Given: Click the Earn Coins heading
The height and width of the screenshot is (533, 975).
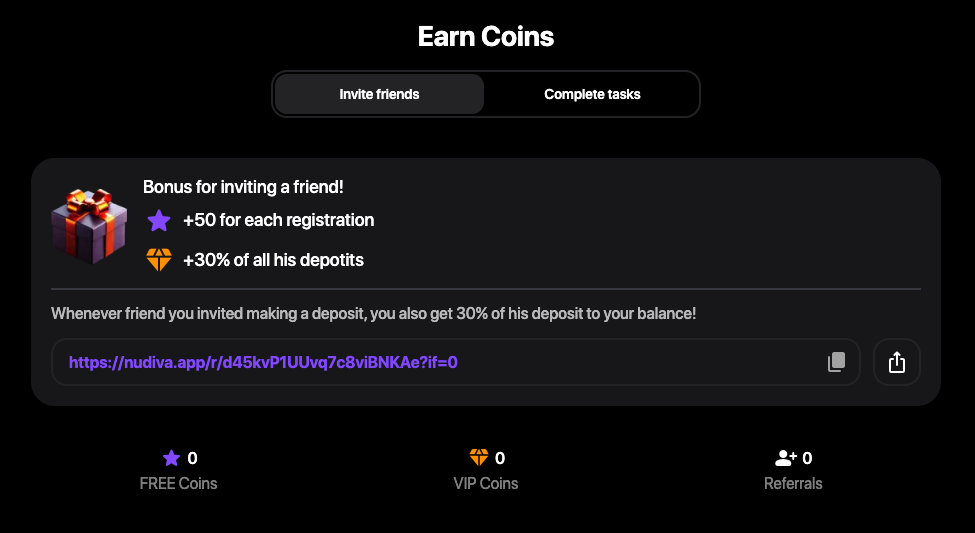Looking at the screenshot, I should tap(486, 37).
